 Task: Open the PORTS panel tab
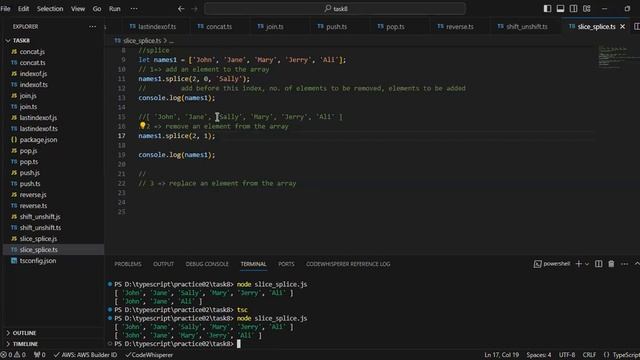tap(286, 264)
